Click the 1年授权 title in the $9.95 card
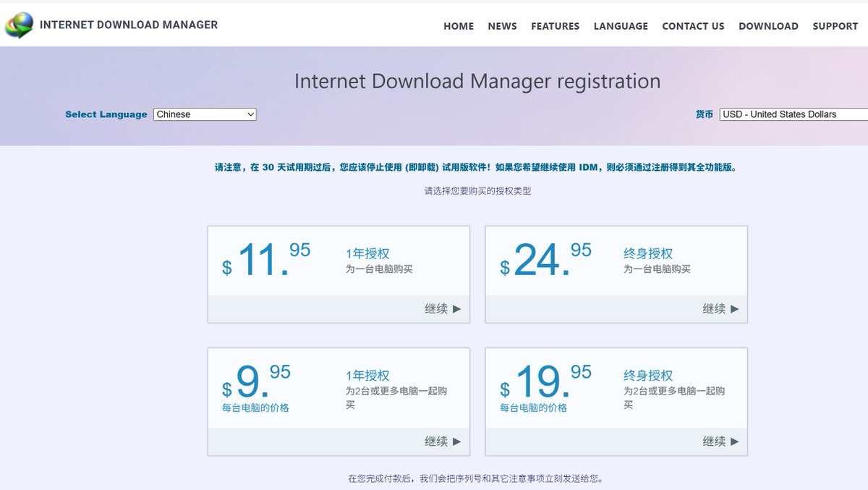Image resolution: width=868 pixels, height=490 pixels. point(367,376)
